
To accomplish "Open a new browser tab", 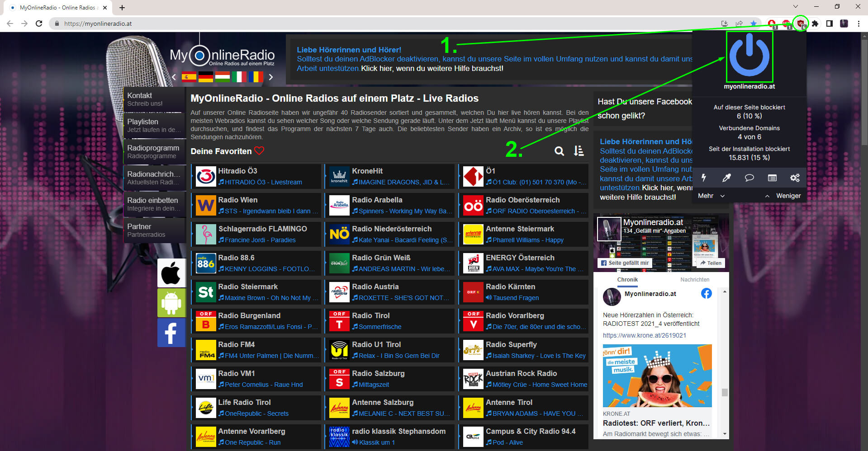I will coord(122,7).
